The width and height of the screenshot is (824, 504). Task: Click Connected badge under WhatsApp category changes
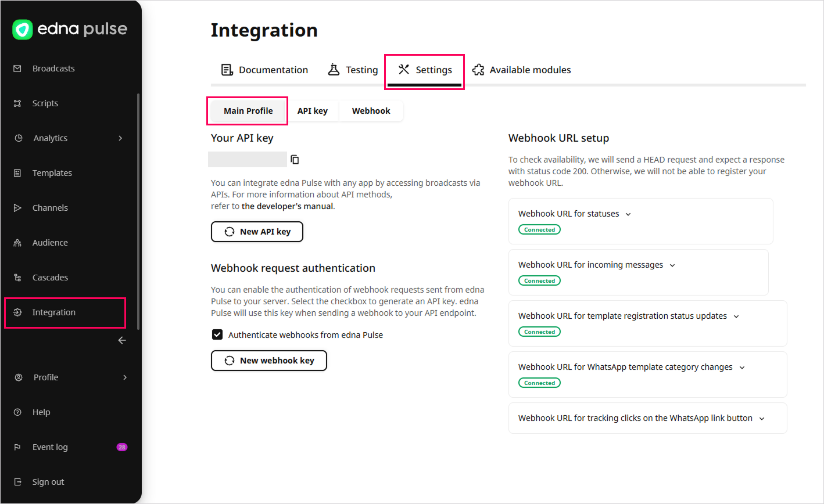tap(539, 383)
